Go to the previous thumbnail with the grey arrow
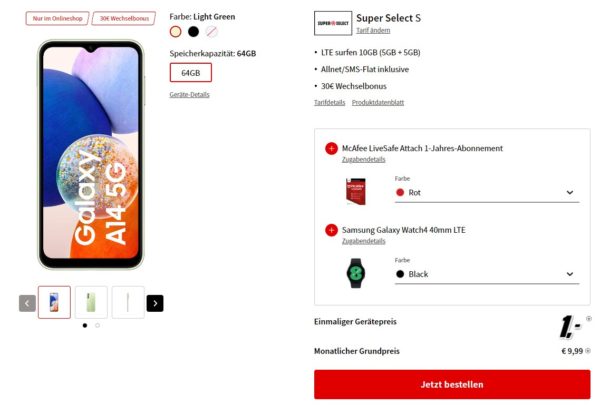This screenshot has height=405, width=600. pos(27,303)
